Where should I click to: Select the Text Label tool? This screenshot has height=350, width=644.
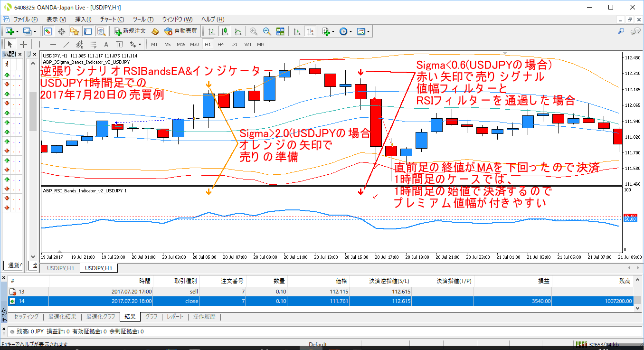point(120,44)
